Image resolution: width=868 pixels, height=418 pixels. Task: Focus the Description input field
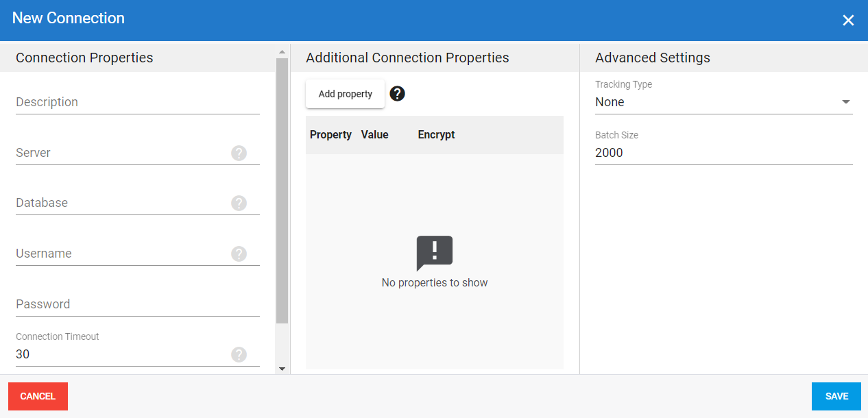coord(123,102)
